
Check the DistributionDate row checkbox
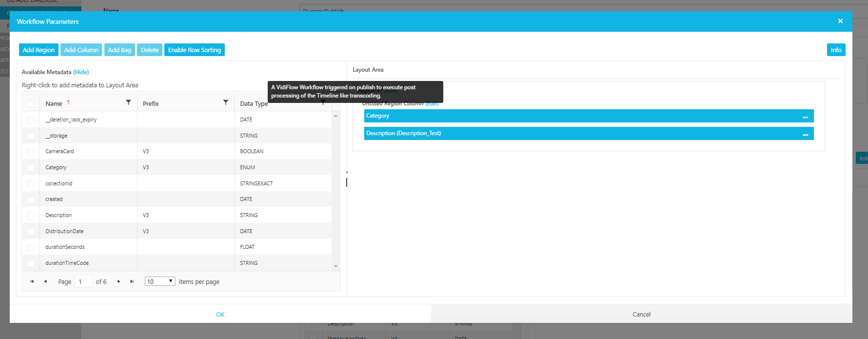[31, 232]
